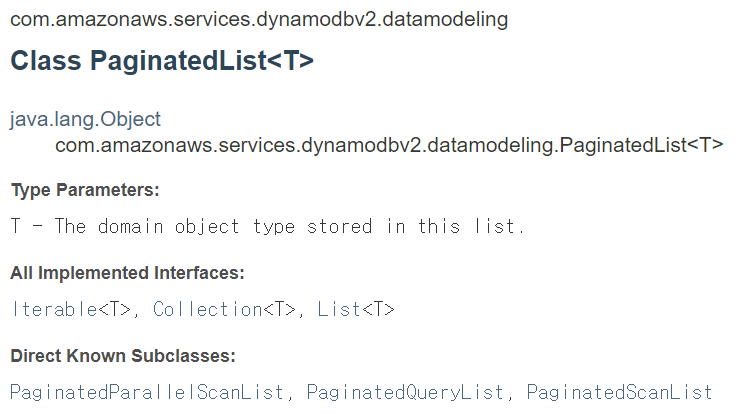Click the <T> generic after Iterable
The height and width of the screenshot is (414, 750).
click(115, 309)
